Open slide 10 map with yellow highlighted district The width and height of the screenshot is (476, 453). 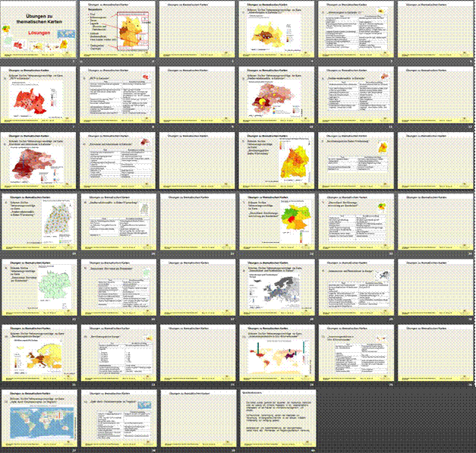[x=276, y=96]
